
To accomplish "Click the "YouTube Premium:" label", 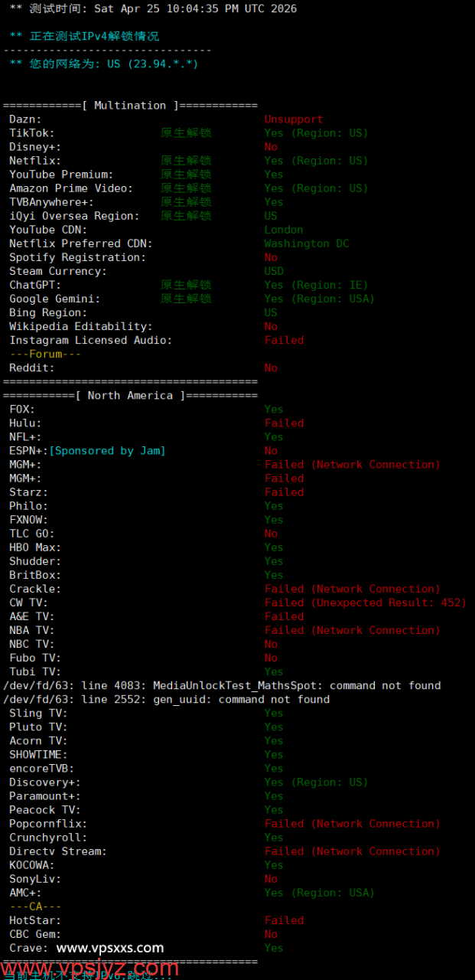I will [61, 175].
